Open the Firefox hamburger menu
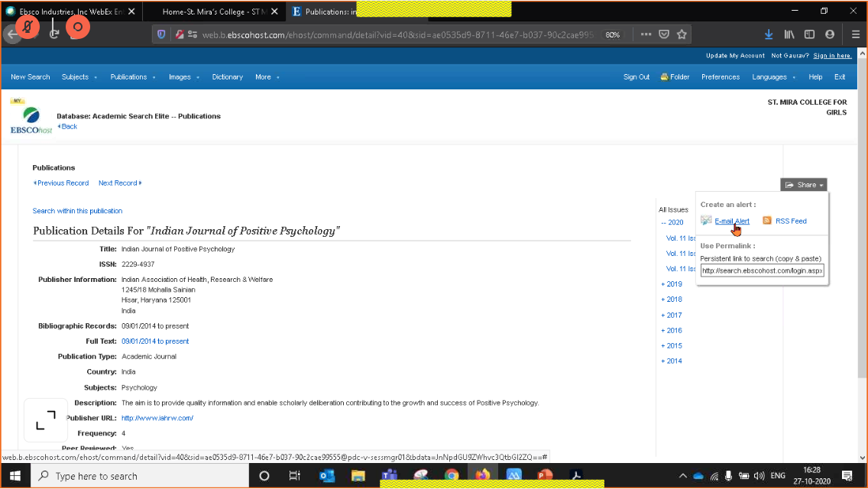This screenshot has width=868, height=489. (x=854, y=34)
